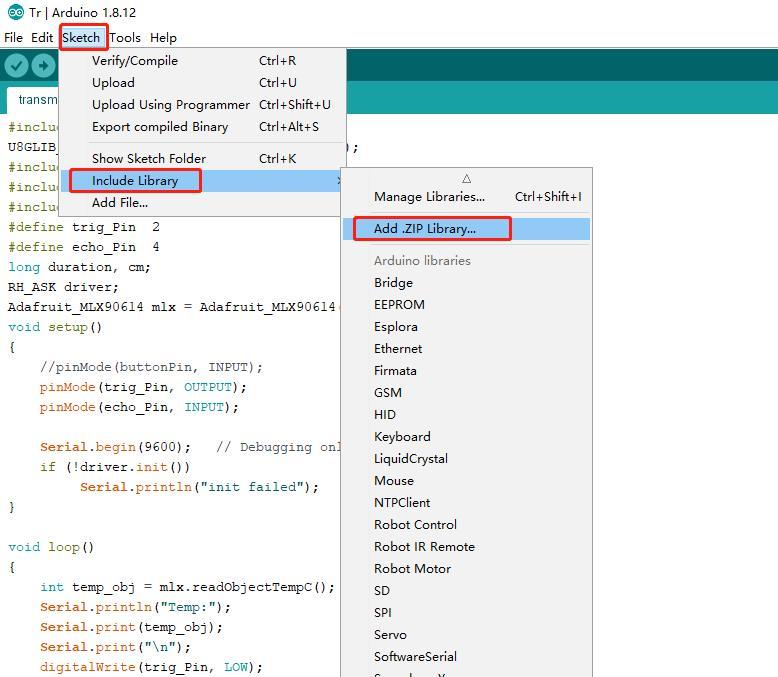
Task: Include the HID library
Action: 466,414
